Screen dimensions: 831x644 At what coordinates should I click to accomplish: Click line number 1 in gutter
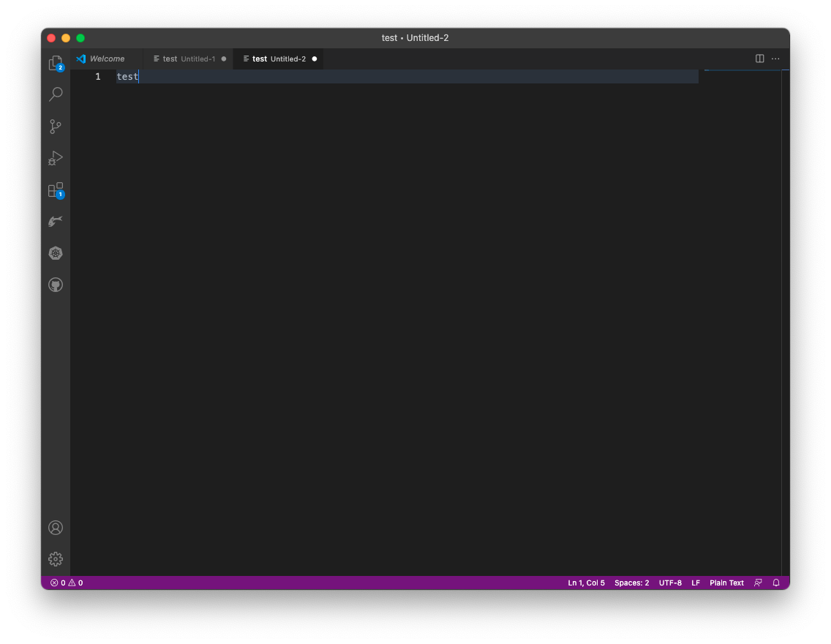[98, 76]
